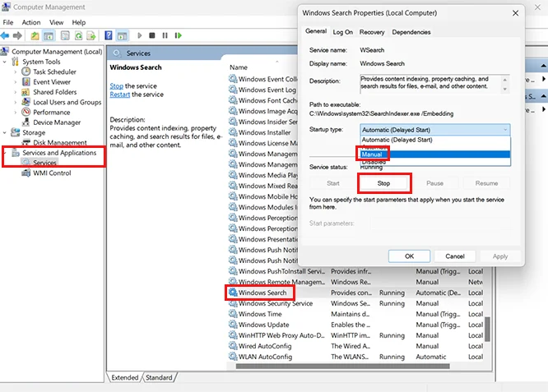Click the Device Manager icon in tree

pyautogui.click(x=26, y=122)
